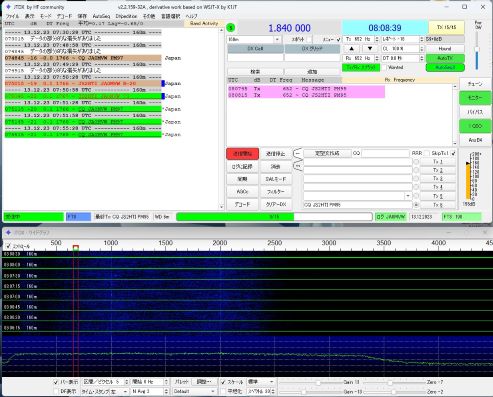Click the up arrow frequency button

(352, 48)
